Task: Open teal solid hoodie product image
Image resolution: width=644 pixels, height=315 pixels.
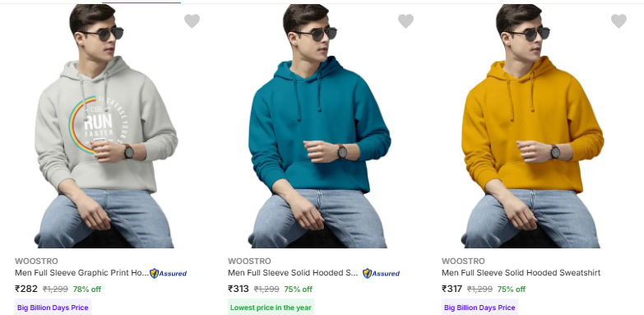Action: (x=320, y=126)
